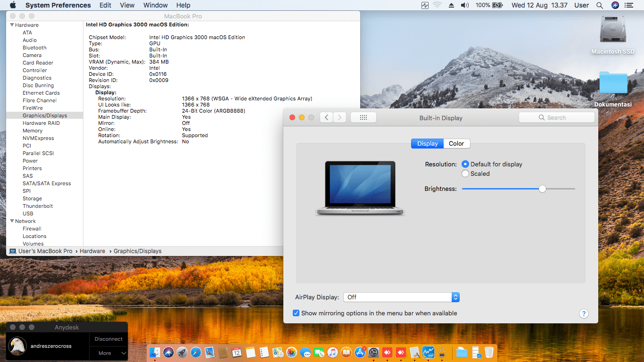
Task: Click the Show All grid icon
Action: (363, 117)
